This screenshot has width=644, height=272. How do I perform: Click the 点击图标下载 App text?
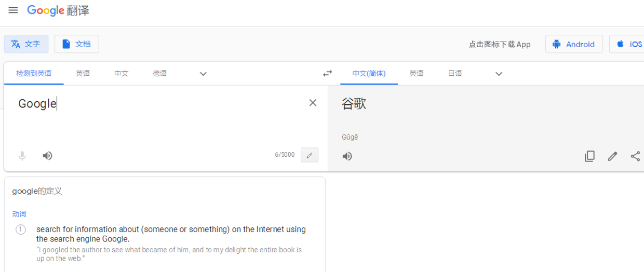(x=500, y=44)
